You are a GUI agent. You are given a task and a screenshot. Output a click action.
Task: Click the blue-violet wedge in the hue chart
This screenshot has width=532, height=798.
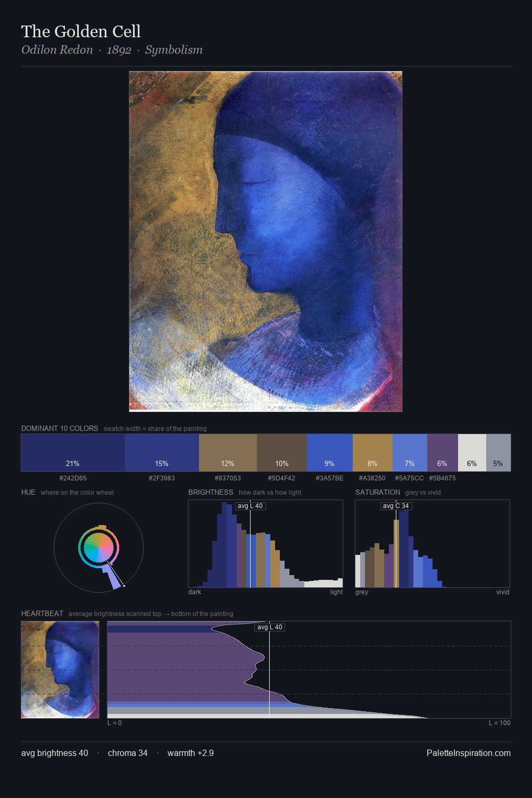(112, 578)
